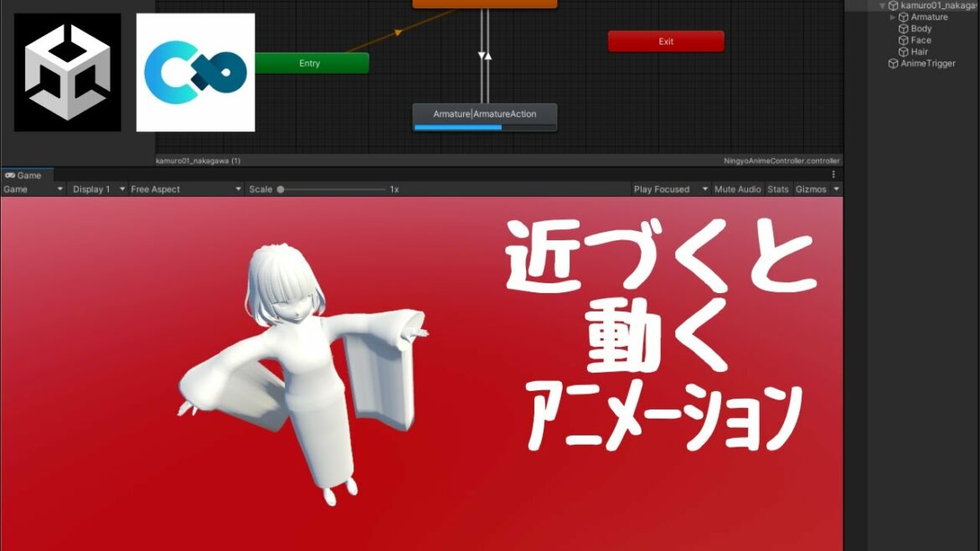This screenshot has height=551, width=980.
Task: Click the Unity logo thumbnail
Action: coord(67,72)
